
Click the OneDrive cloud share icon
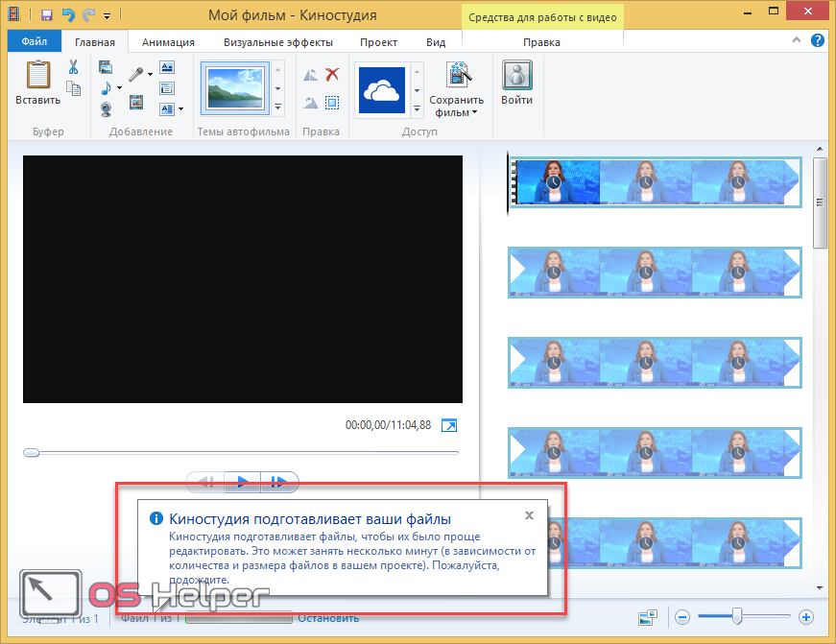(382, 90)
